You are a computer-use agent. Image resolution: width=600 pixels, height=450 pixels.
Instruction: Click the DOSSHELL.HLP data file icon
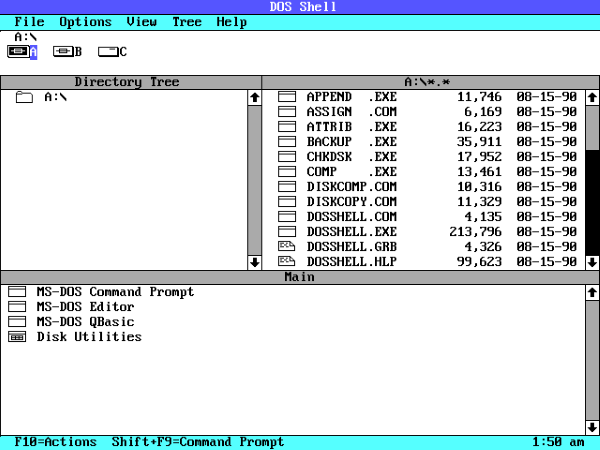coord(287,262)
